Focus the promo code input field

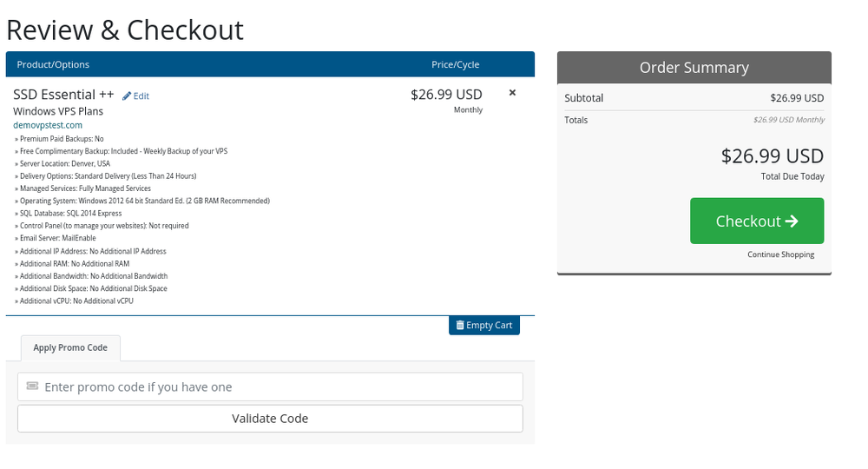point(270,386)
